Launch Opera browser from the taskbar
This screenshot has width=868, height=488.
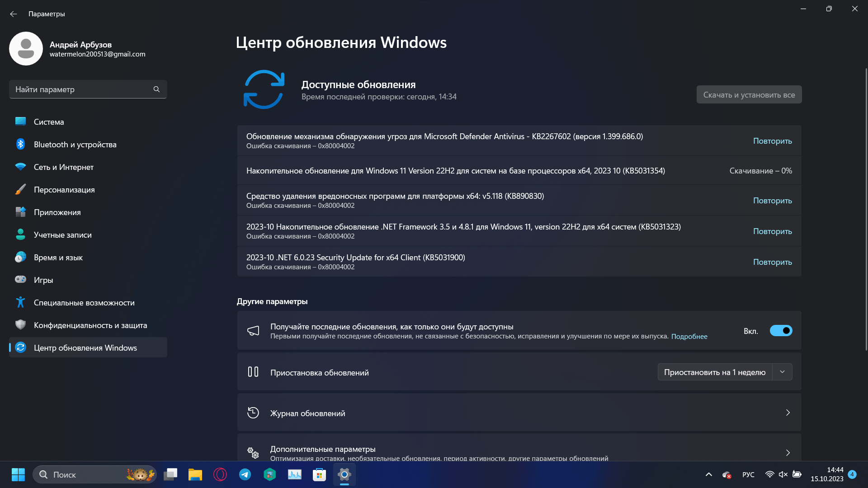220,474
